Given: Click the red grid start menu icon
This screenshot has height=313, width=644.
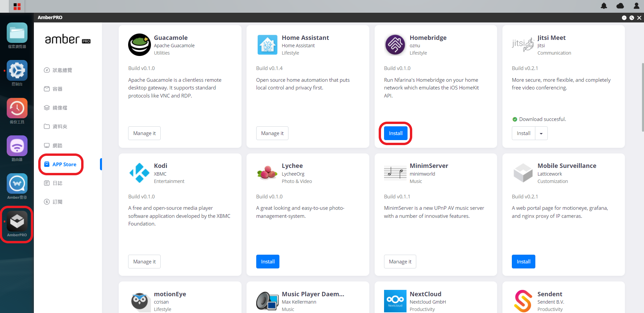Looking at the screenshot, I should tap(17, 6).
